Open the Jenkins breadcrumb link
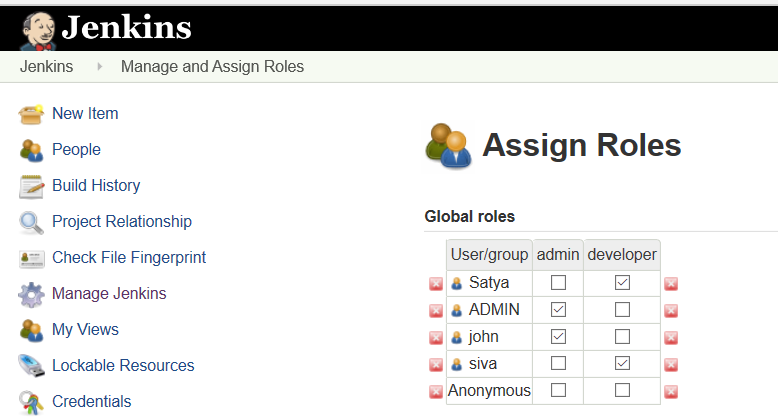The image size is (778, 420). coord(46,67)
